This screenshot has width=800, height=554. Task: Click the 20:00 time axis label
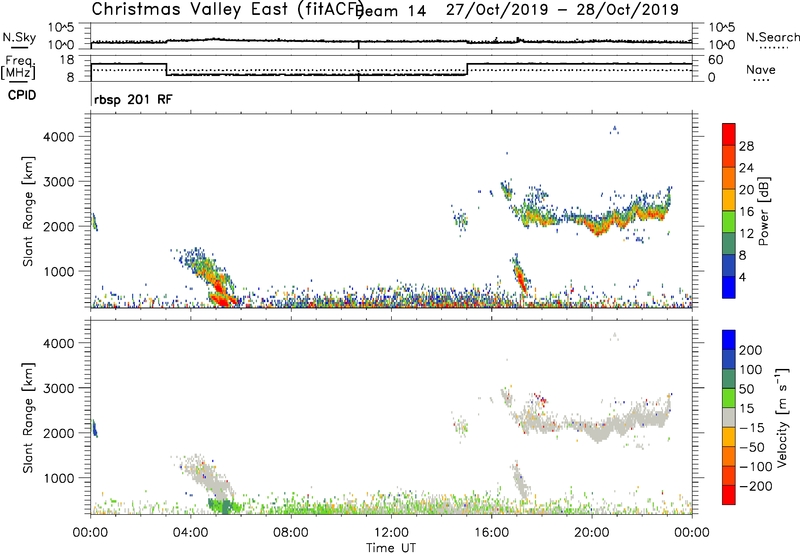point(592,533)
